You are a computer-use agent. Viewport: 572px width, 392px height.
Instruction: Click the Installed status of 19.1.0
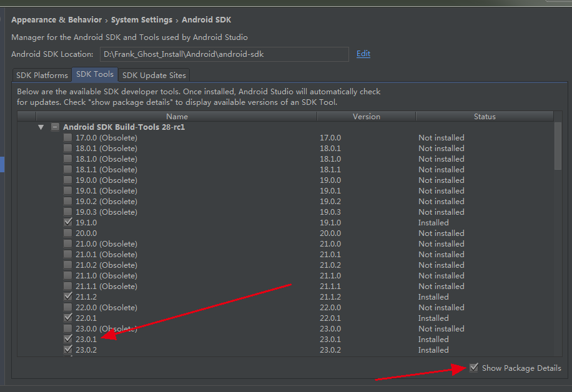coord(433,222)
